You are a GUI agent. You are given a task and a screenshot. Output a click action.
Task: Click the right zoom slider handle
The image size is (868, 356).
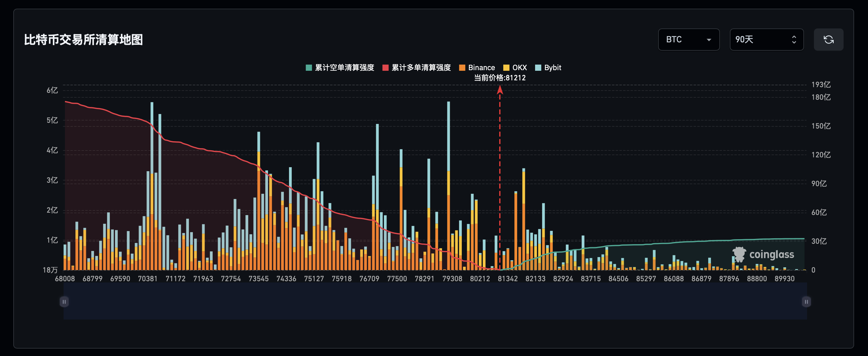click(x=806, y=301)
